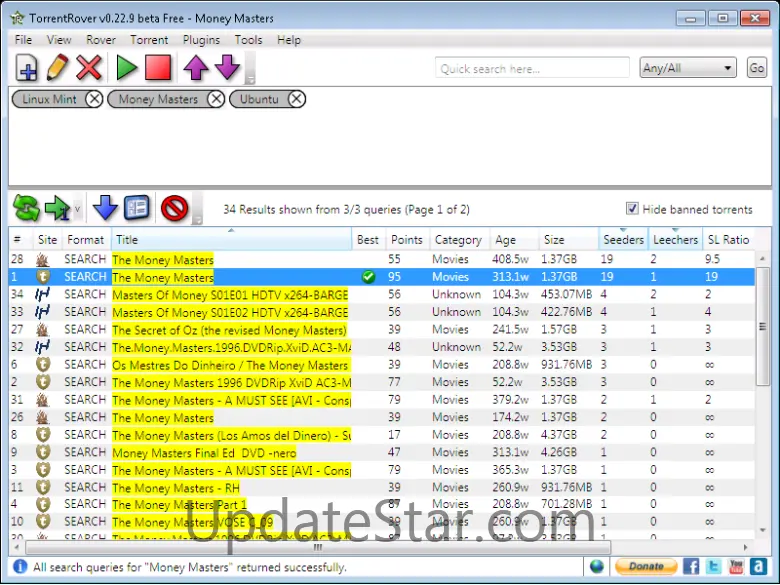
Task: Click site icon in row number 6
Action: [43, 365]
